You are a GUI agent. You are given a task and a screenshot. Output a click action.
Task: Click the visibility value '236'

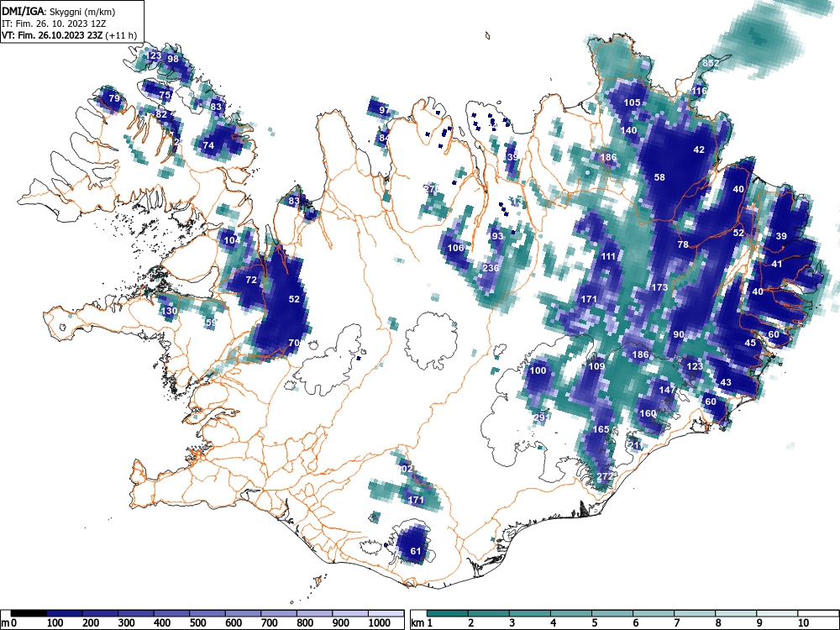coord(491,268)
